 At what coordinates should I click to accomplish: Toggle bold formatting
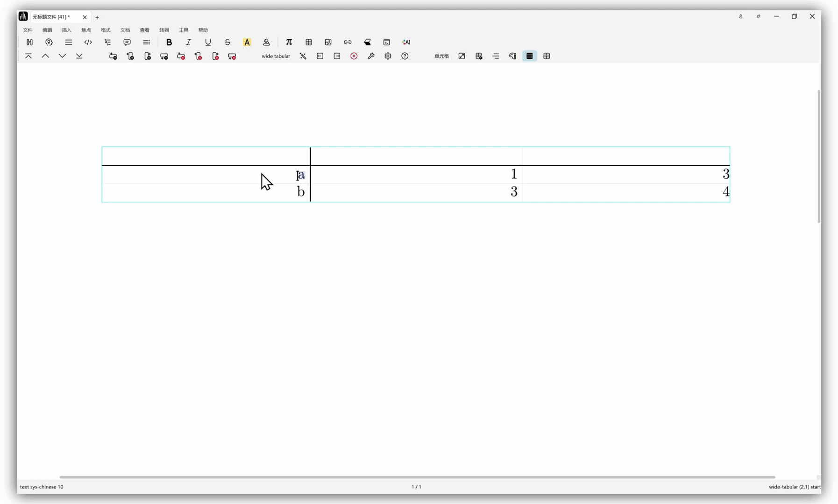169,42
